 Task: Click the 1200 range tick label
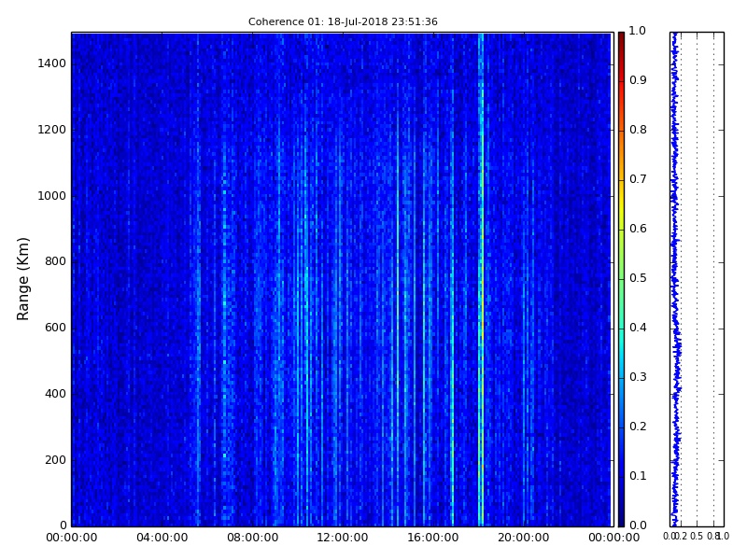[52, 130]
